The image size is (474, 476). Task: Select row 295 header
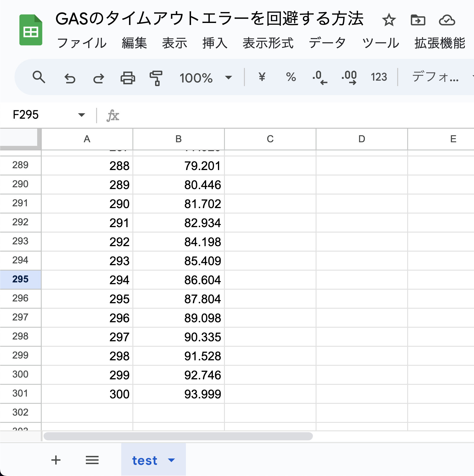[x=20, y=279]
